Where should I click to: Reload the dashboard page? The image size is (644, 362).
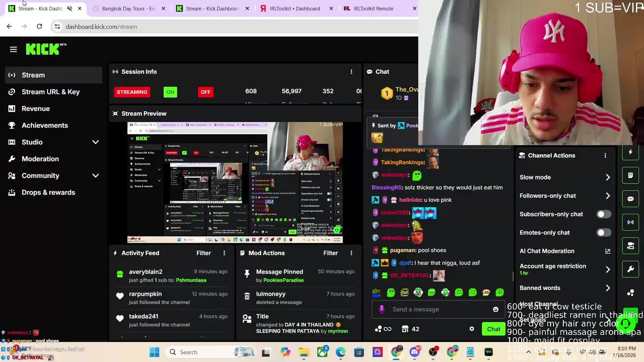[x=39, y=27]
